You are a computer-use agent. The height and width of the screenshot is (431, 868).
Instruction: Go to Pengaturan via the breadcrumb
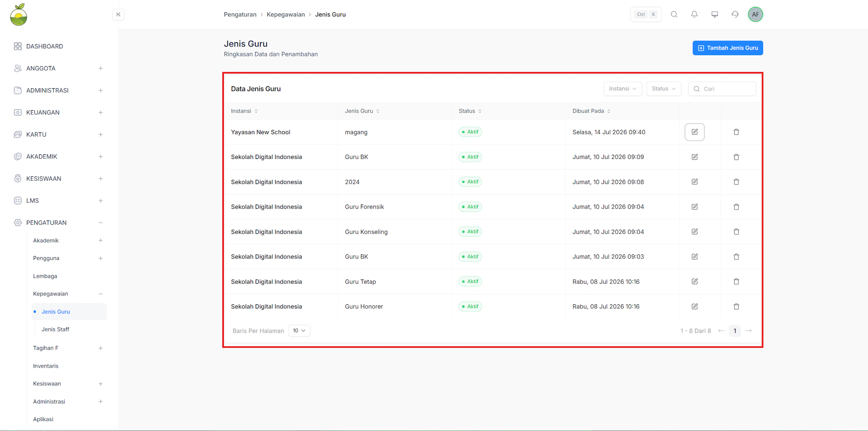pyautogui.click(x=240, y=14)
